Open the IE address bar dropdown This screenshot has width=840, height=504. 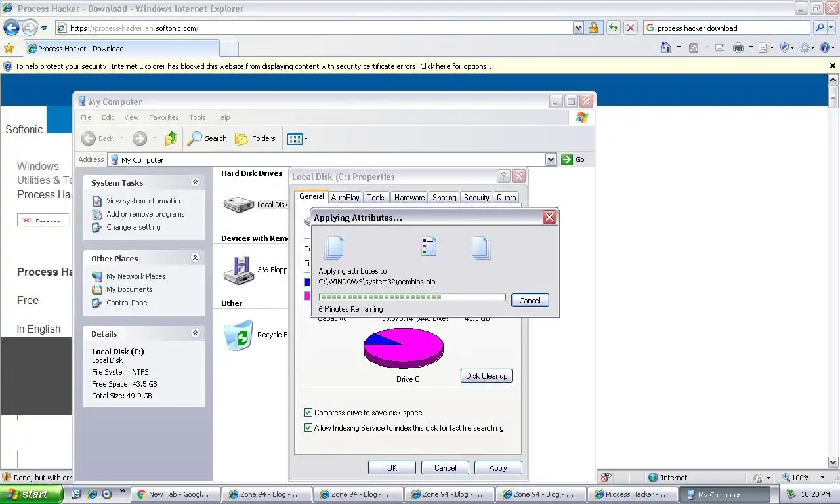[578, 28]
